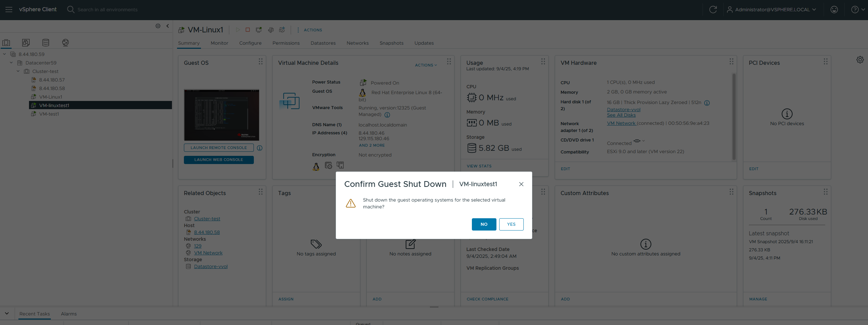Click drag handle on Guest OS card
The width and height of the screenshot is (868, 325).
click(x=261, y=61)
